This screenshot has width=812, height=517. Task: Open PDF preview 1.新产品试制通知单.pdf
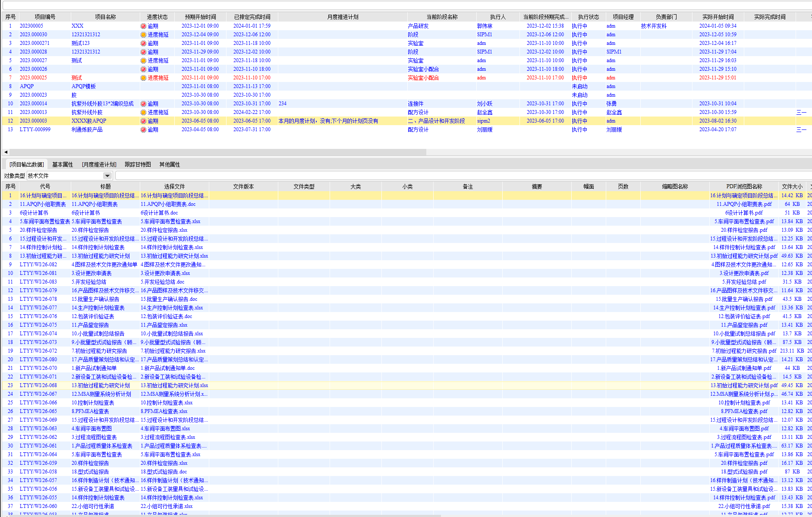click(744, 368)
